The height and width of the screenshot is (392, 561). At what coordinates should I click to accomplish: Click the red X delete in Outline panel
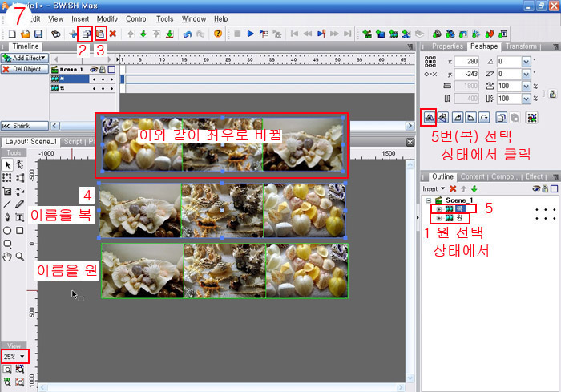tap(453, 188)
